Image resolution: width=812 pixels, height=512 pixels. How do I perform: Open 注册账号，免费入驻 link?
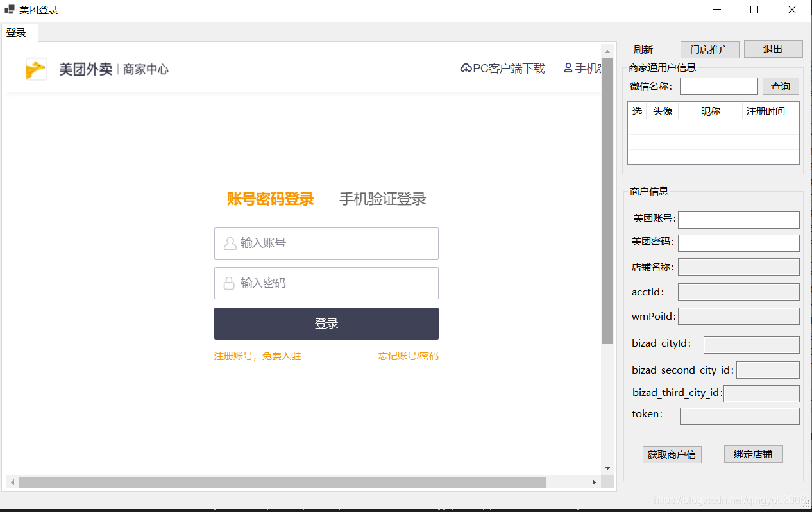click(x=257, y=356)
